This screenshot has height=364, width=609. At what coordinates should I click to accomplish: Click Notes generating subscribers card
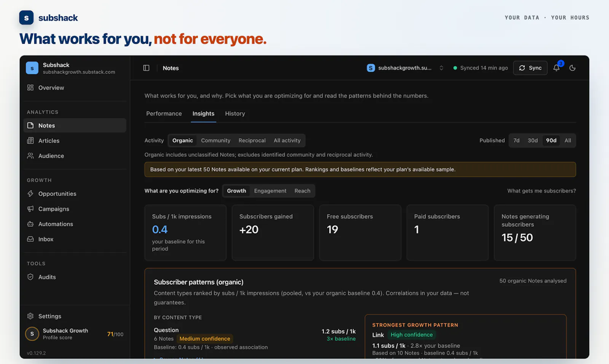pyautogui.click(x=535, y=233)
